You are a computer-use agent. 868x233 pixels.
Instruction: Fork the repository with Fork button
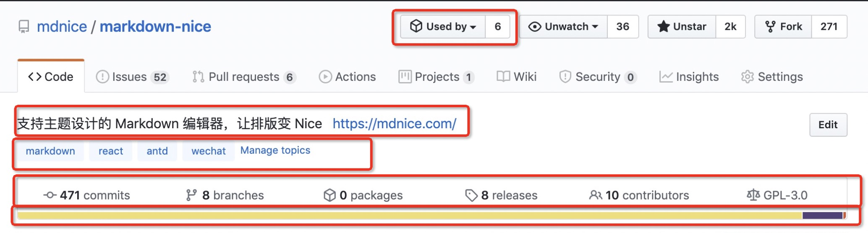point(783,27)
